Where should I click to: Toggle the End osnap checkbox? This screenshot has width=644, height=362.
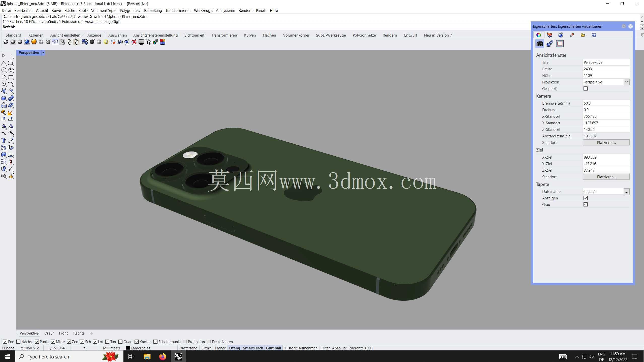[5, 342]
